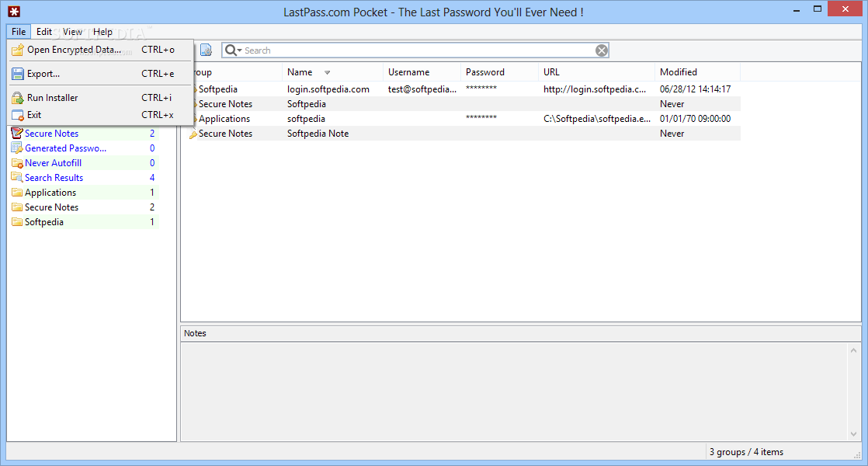
Task: Open the View menu
Action: pos(72,32)
